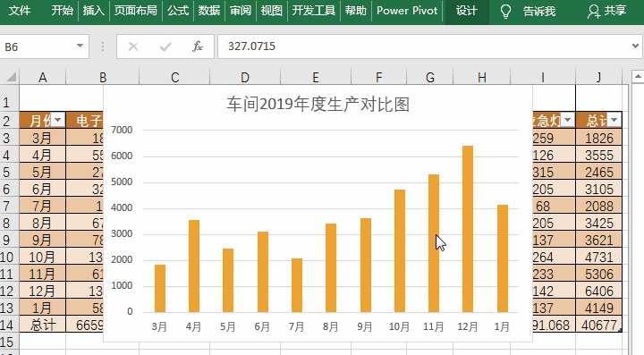Select cell A8 containing 8月
644x355 pixels.
coord(43,223)
